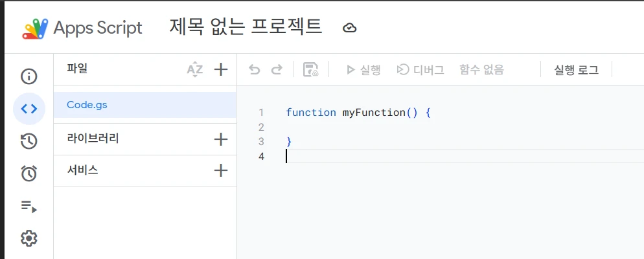The width and height of the screenshot is (644, 259).
Task: Open Triggers alarm clock icon
Action: click(29, 174)
